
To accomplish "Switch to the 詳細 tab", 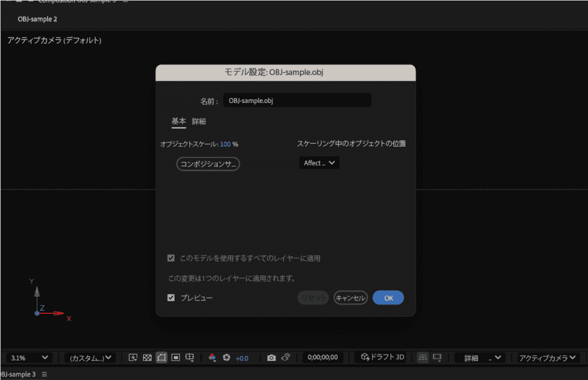I will [199, 121].
